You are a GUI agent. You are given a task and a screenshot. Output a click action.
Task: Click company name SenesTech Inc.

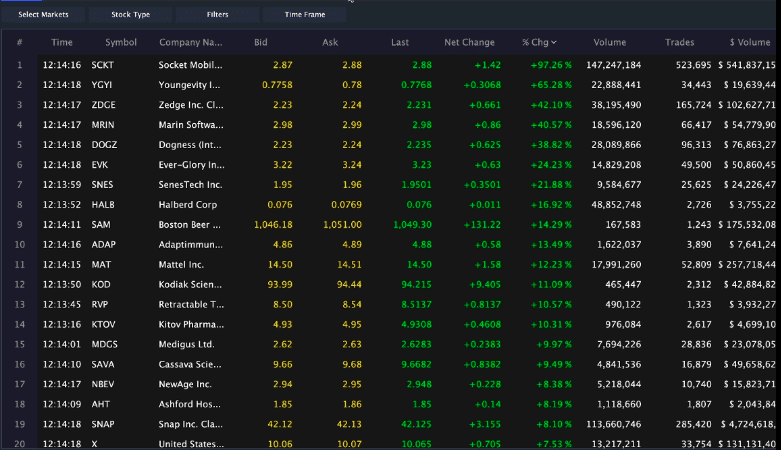(190, 184)
